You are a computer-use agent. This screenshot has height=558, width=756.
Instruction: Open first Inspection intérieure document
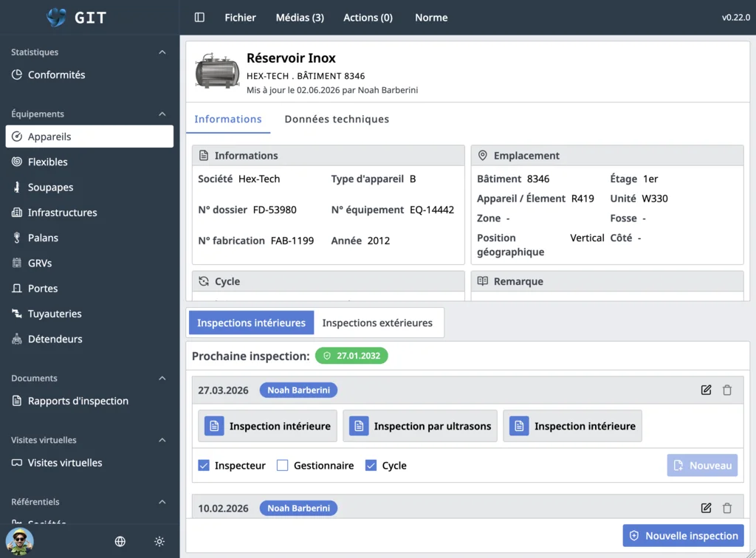coord(267,426)
